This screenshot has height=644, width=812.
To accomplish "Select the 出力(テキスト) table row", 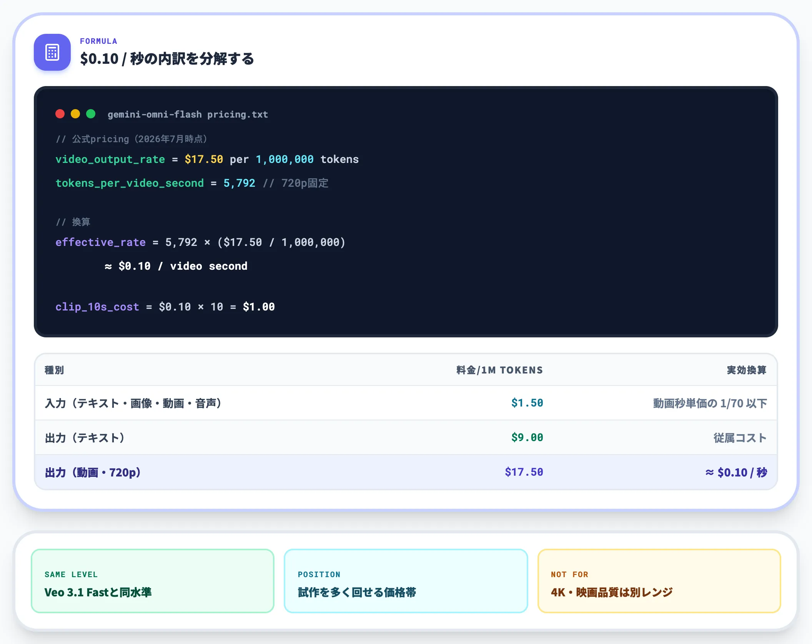I will point(406,438).
